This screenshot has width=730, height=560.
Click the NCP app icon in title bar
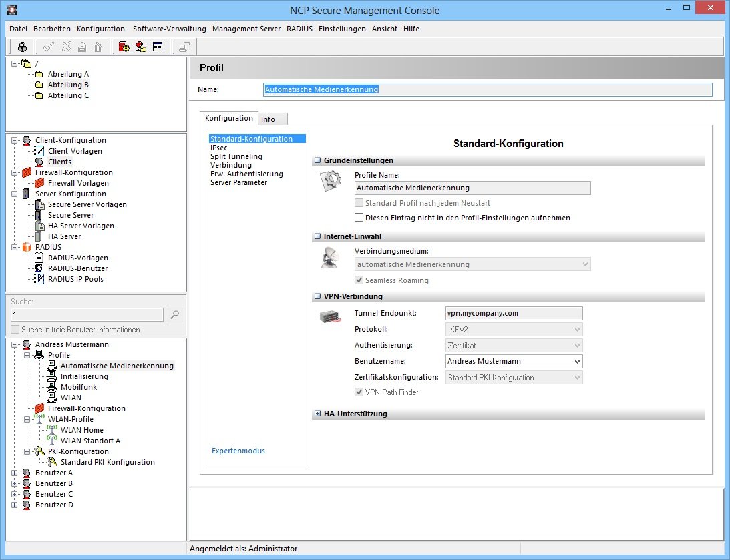coord(12,9)
